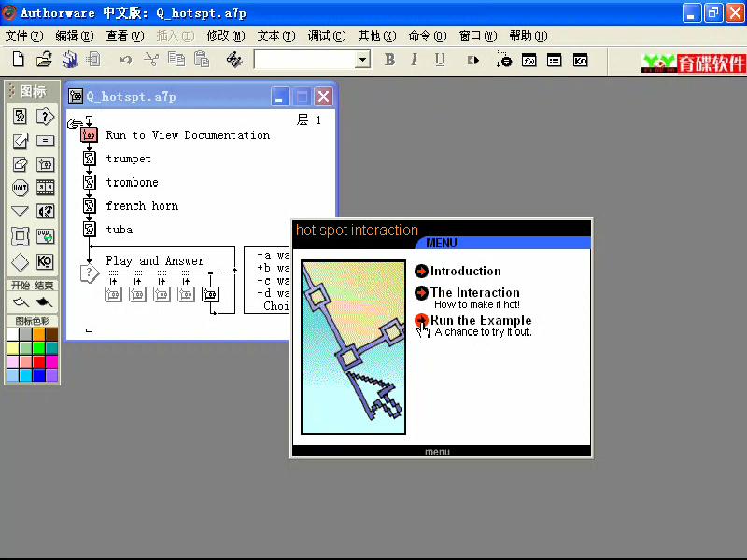Select the Sound icon in palette

45,211
